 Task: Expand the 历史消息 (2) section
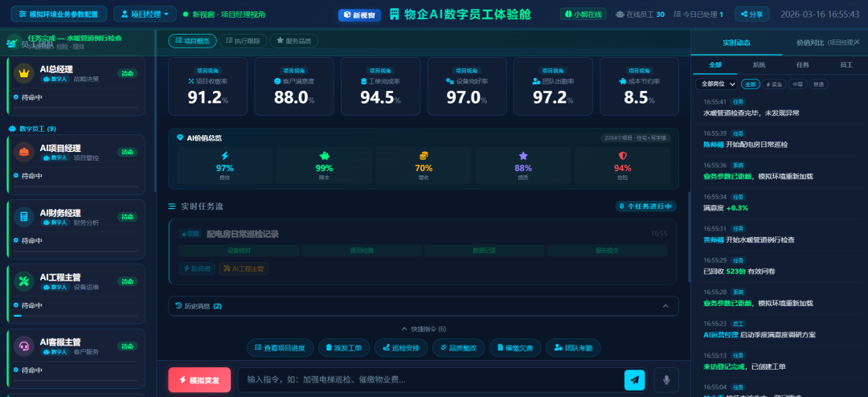pos(424,305)
